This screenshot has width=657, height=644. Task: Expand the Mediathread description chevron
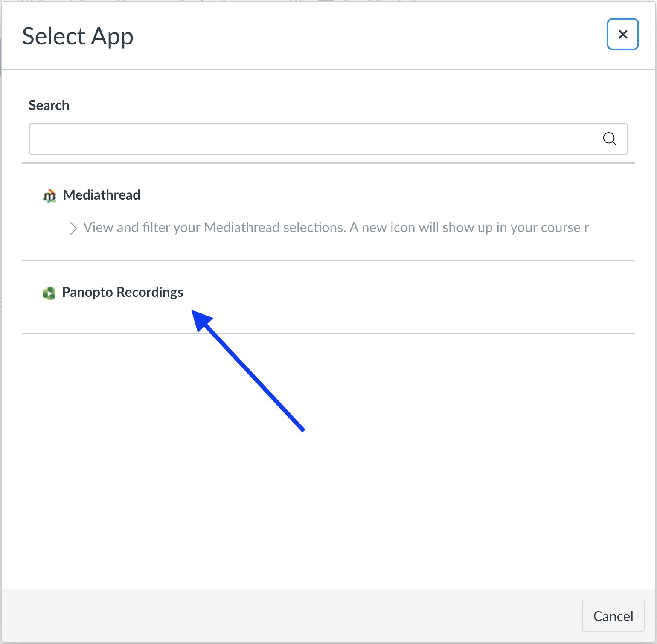[73, 228]
